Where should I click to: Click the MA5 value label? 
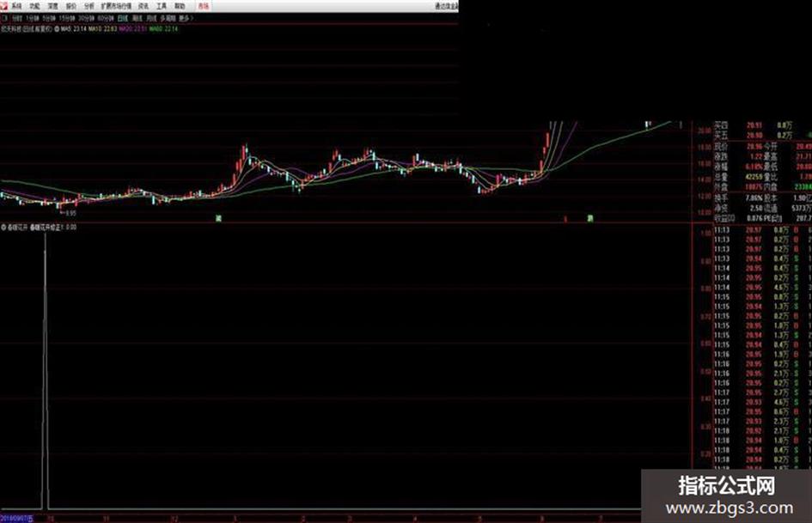[74, 29]
